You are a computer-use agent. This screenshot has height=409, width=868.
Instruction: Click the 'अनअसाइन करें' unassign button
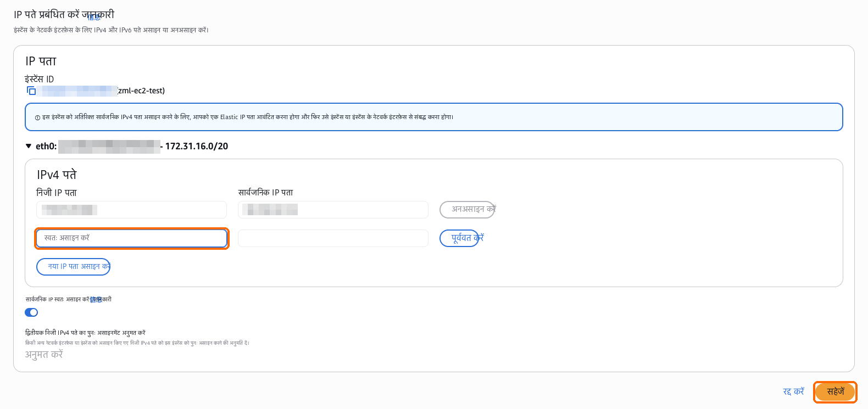(x=468, y=209)
